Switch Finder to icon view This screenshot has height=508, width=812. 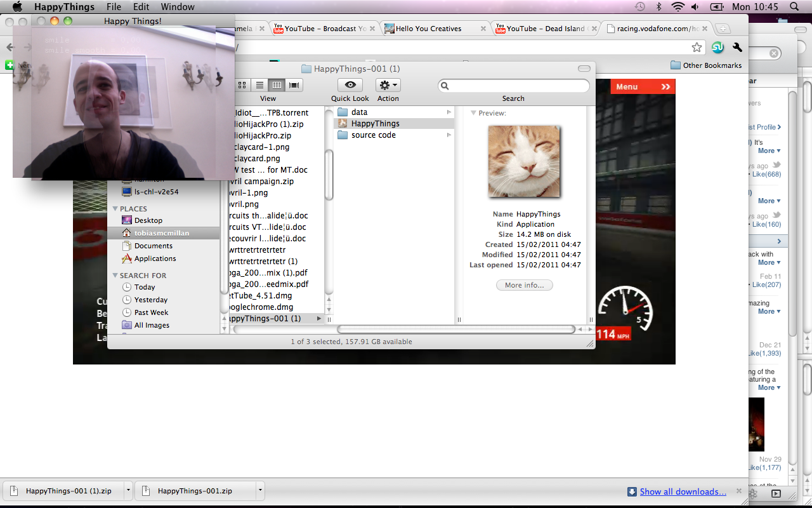242,85
